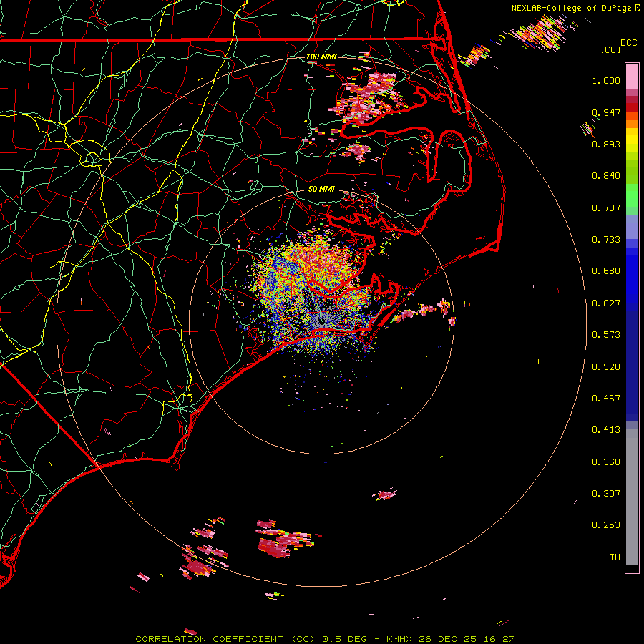This screenshot has height=644, width=644.
Task: Click the 0.253 legend label
Action: tap(606, 525)
